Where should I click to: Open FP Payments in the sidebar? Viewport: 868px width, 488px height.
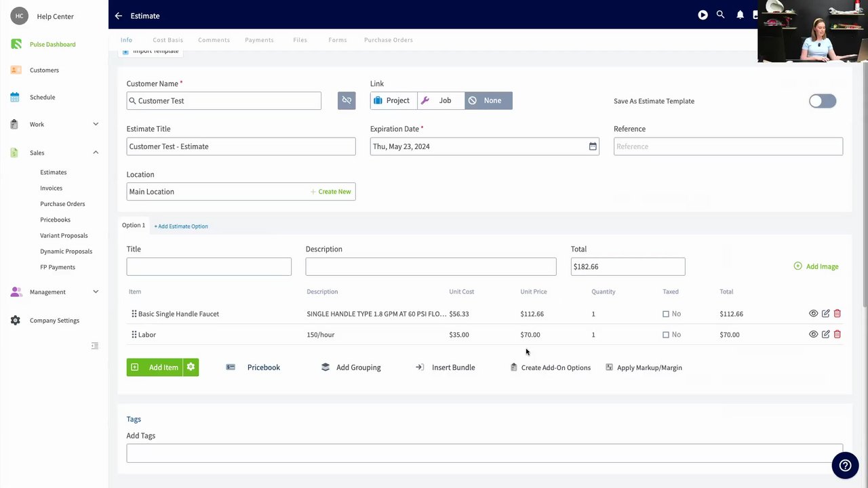pos(58,268)
